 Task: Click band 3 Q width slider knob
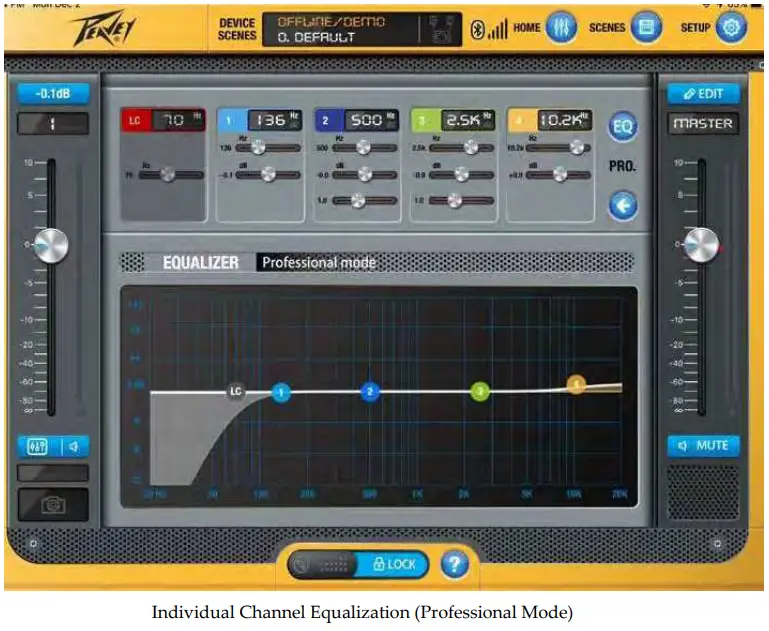[x=455, y=201]
